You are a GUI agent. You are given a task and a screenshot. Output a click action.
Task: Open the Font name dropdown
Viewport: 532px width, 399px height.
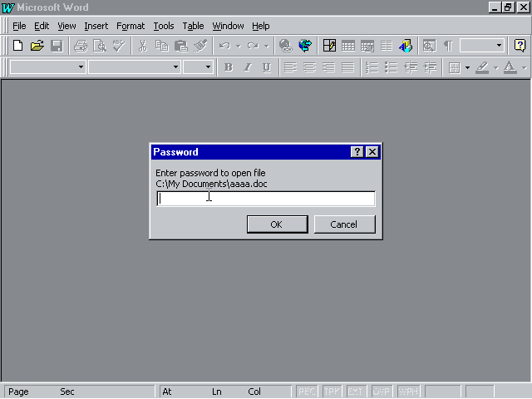tap(175, 67)
